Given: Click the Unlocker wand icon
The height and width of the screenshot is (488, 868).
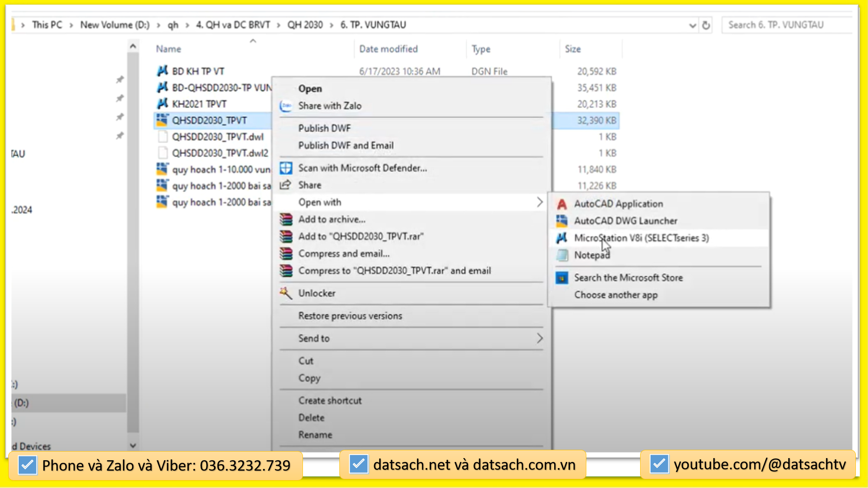Looking at the screenshot, I should click(x=286, y=293).
